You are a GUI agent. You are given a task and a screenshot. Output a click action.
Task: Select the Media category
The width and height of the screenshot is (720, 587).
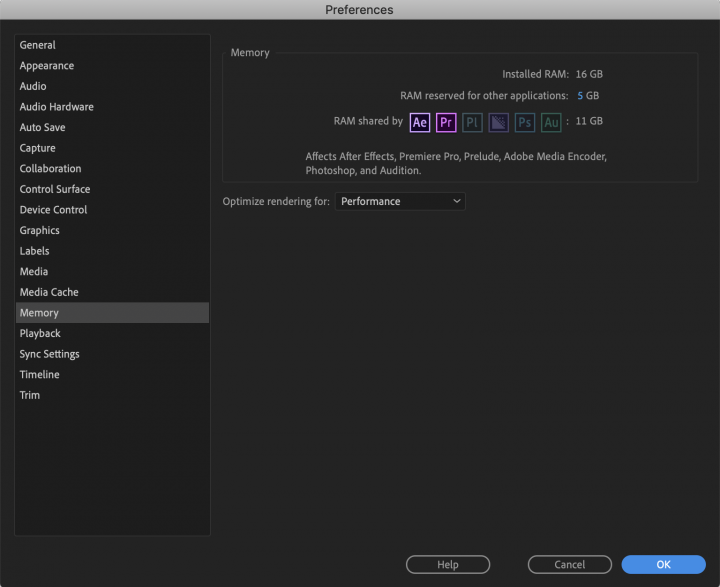coord(112,271)
